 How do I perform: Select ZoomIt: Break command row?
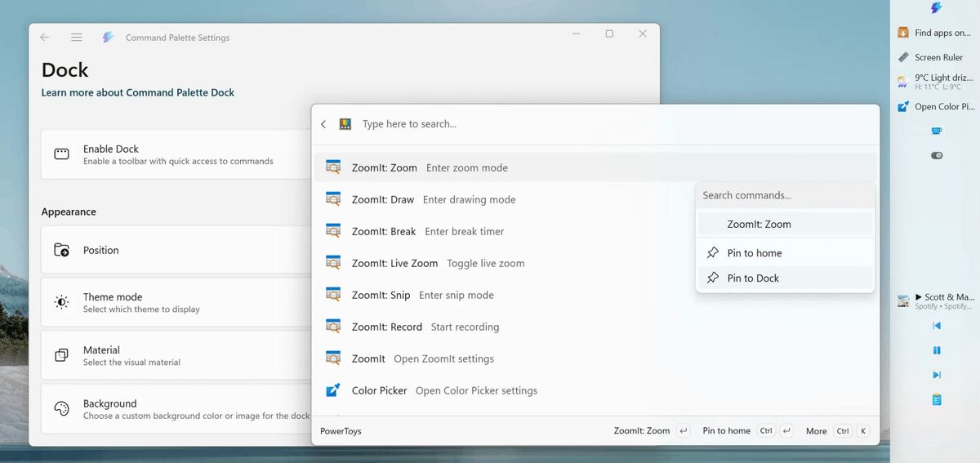pyautogui.click(x=504, y=231)
